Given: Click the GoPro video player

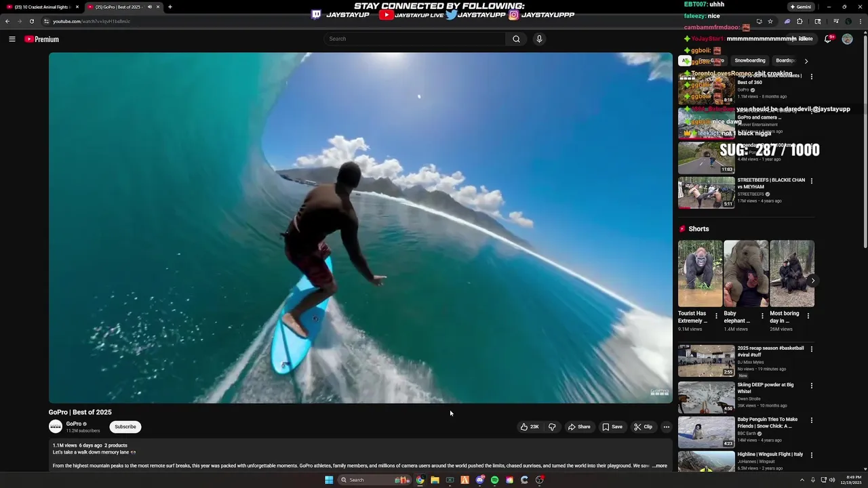Looking at the screenshot, I should [x=361, y=228].
